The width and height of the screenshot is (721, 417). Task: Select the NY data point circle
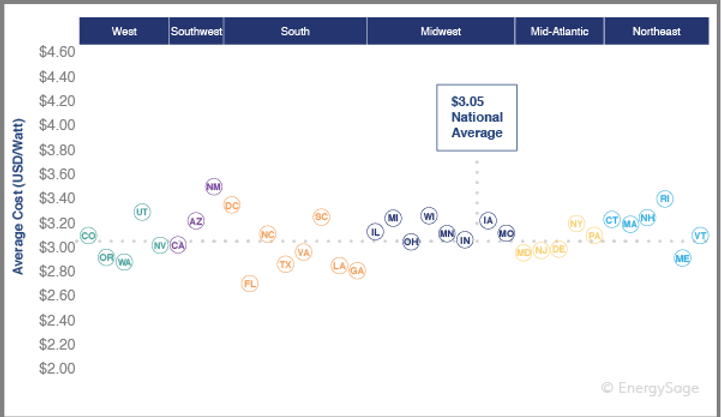[x=576, y=224]
